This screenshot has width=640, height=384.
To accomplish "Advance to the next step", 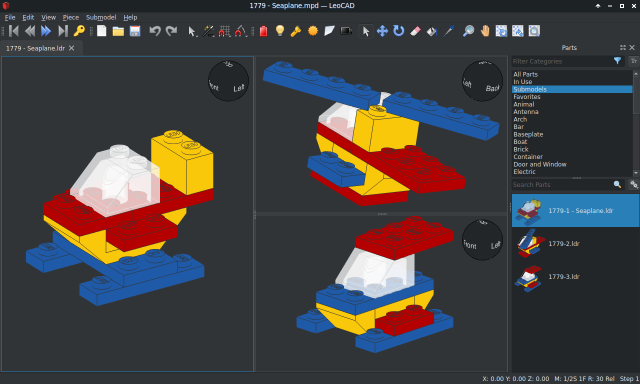I will click(46, 31).
